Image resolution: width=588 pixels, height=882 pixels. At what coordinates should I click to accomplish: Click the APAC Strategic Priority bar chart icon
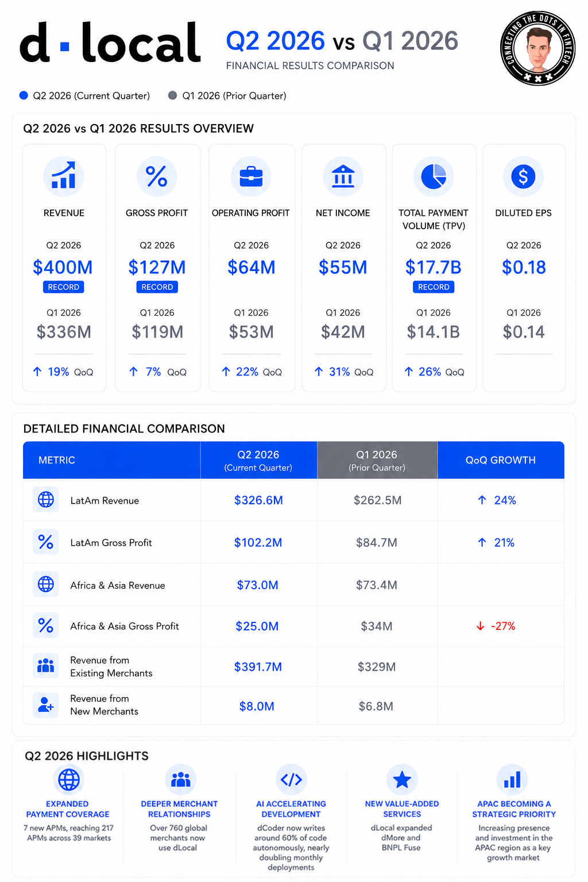point(512,780)
